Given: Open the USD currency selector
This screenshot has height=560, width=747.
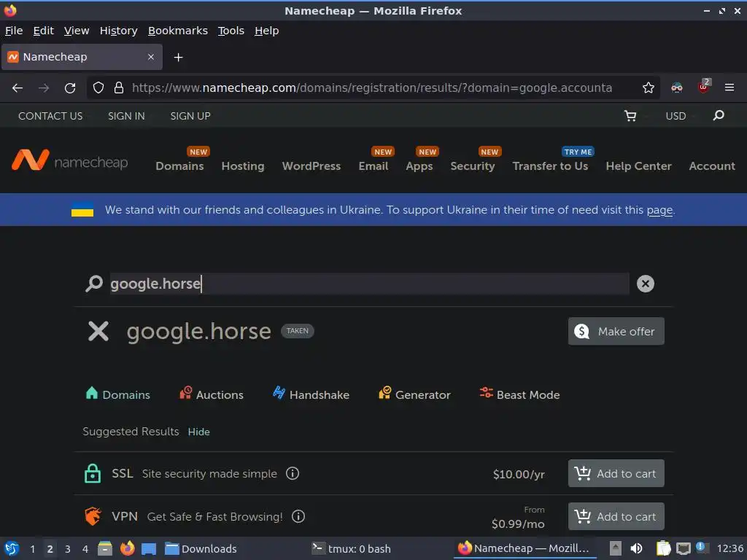Looking at the screenshot, I should tap(676, 116).
